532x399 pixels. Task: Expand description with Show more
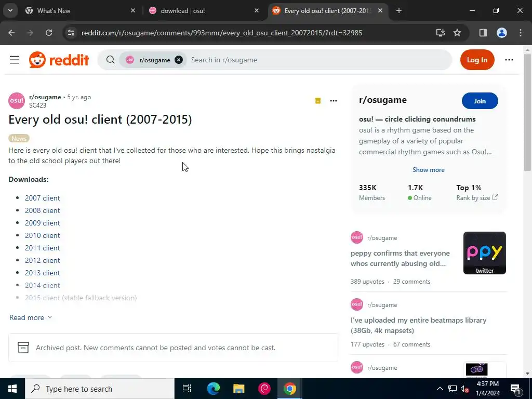click(x=428, y=170)
